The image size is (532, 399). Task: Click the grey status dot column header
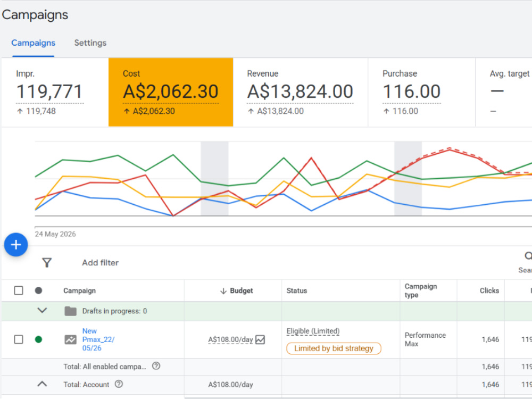pyautogui.click(x=39, y=290)
